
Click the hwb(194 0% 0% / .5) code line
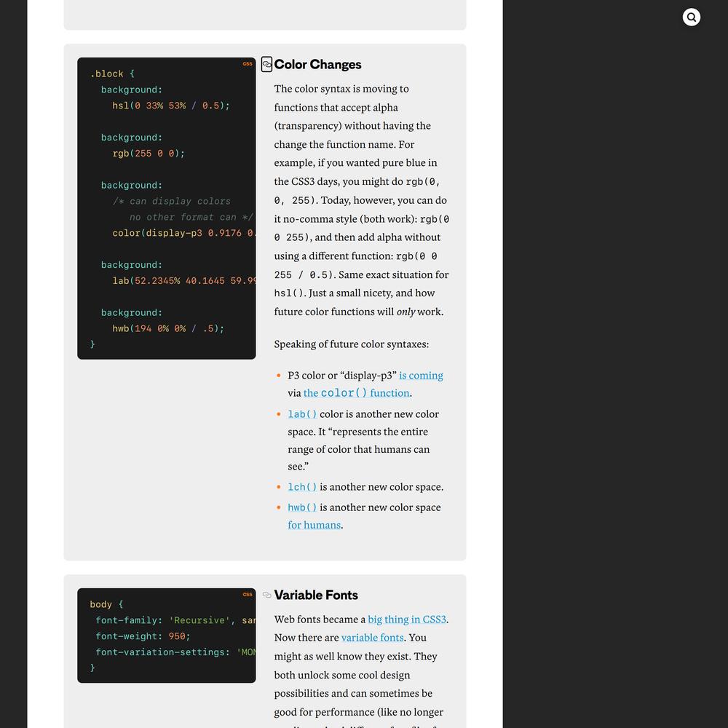pyautogui.click(x=168, y=329)
